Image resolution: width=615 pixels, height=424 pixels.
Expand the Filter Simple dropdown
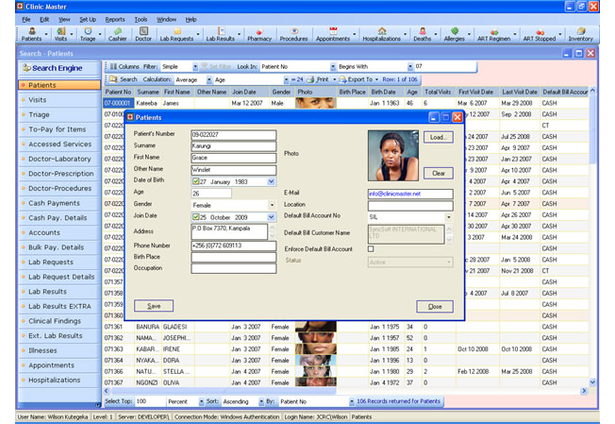click(195, 67)
